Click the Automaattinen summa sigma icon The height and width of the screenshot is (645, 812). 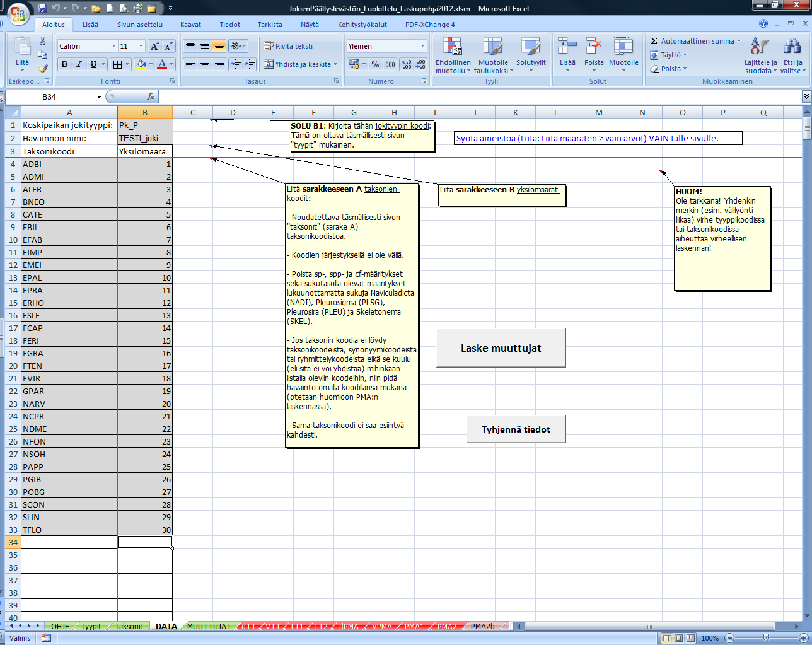click(654, 41)
